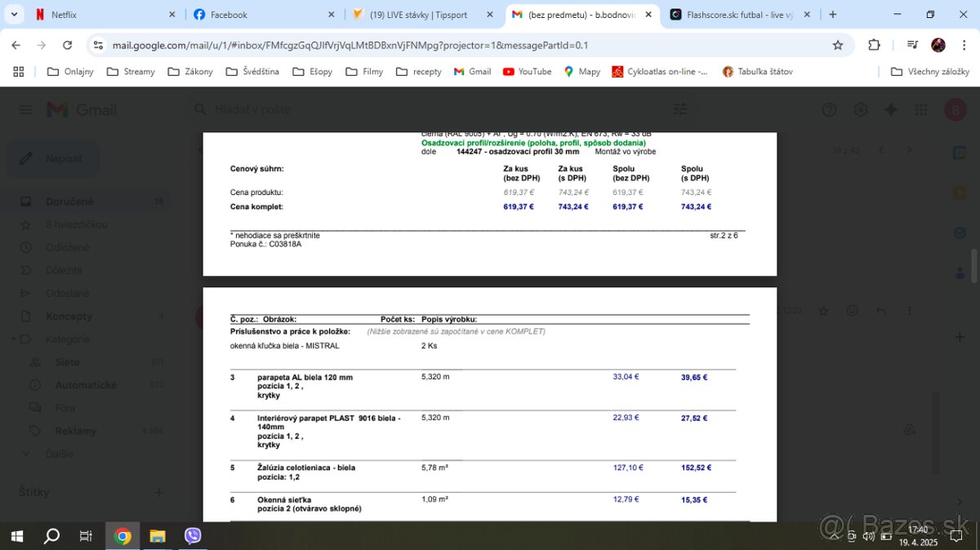
Task: Open the Gmail bookmark
Action: point(472,72)
